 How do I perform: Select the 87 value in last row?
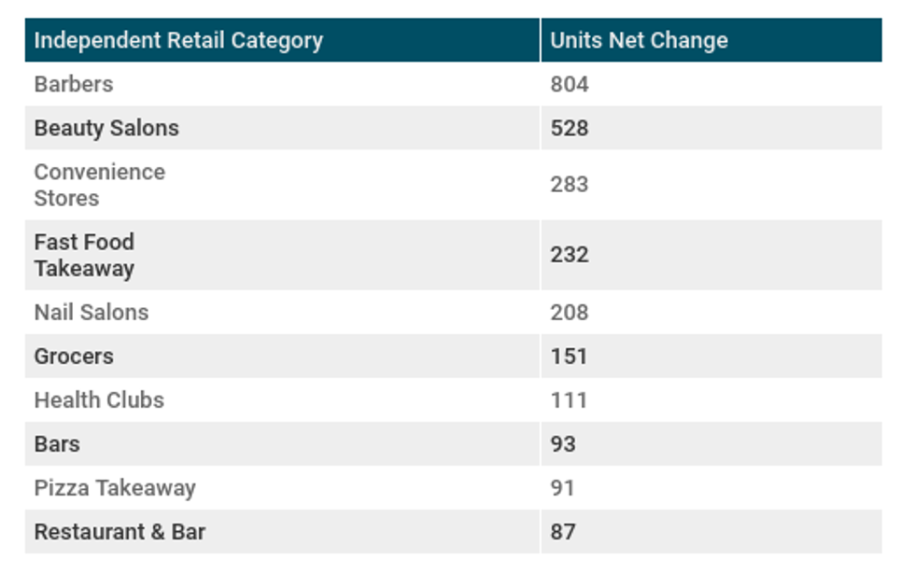point(563,531)
